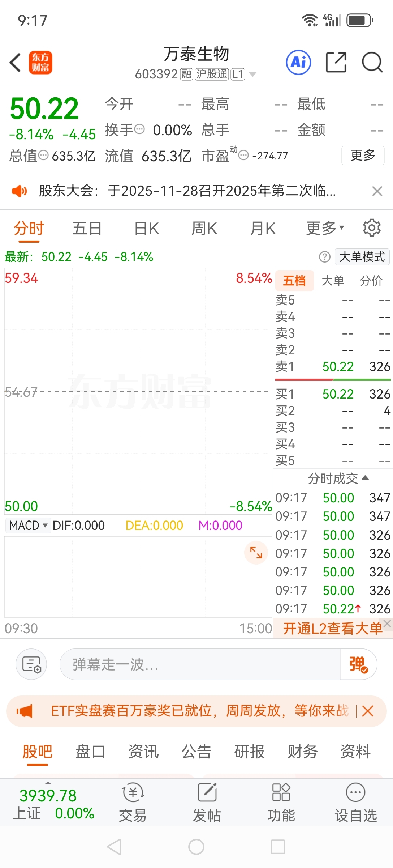
Task: Open the search magnifier icon
Action: (372, 63)
